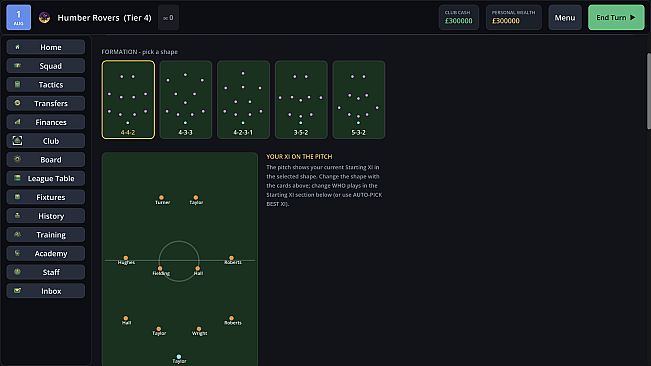Open the Training icon in sidebar
The image size is (651, 366).
17,234
